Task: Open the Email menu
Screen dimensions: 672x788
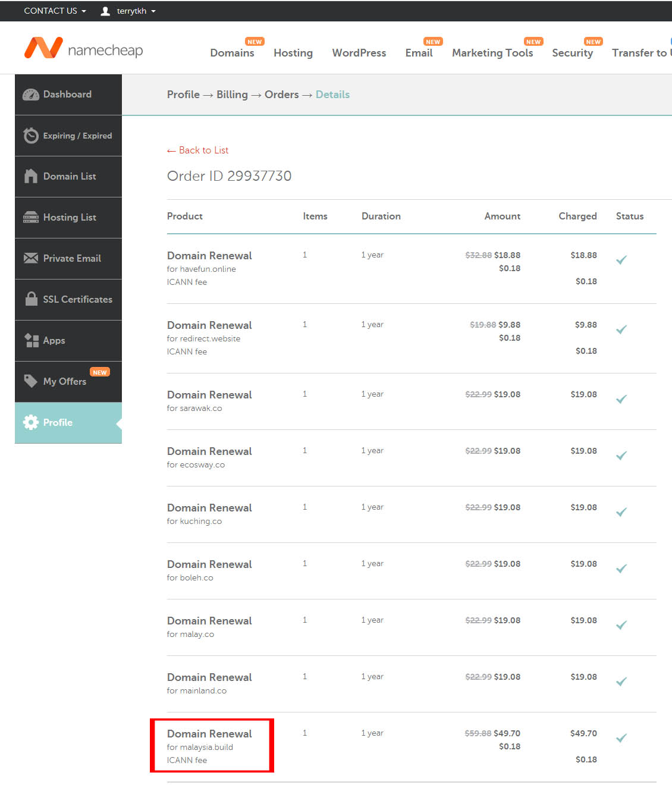Action: [x=419, y=53]
